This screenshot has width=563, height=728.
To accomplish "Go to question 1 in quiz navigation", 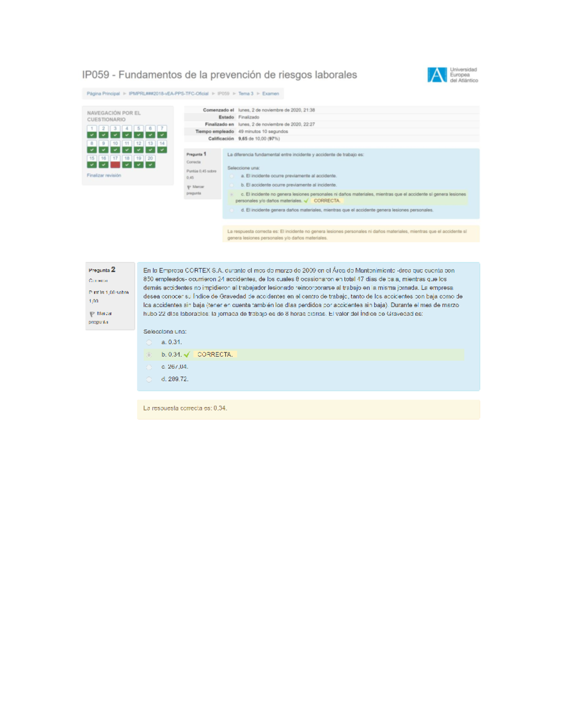I will click(x=92, y=132).
